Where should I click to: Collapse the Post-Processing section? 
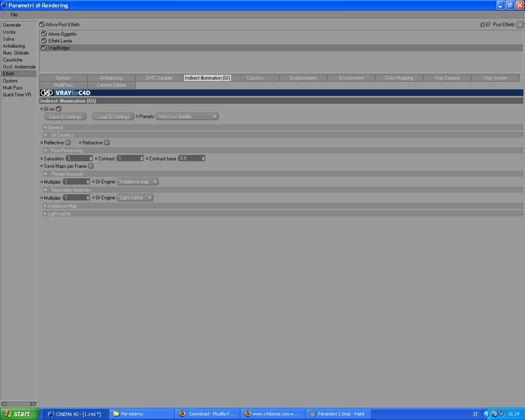click(45, 151)
